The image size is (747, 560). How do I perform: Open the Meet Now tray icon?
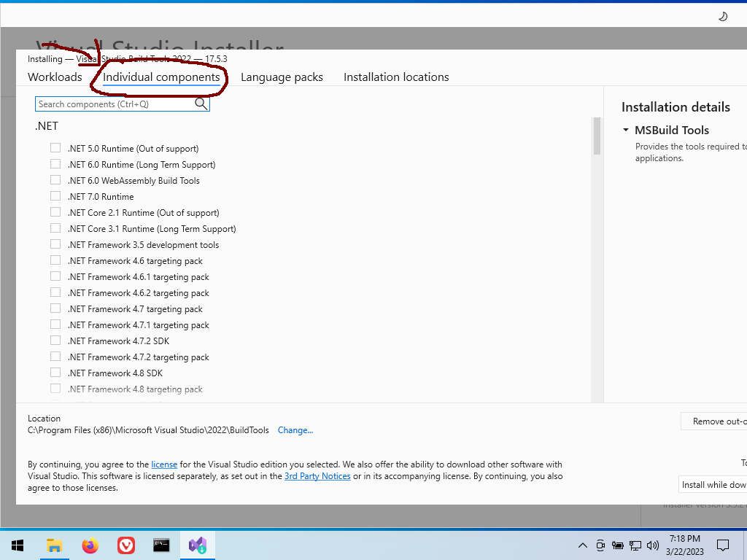point(600,545)
